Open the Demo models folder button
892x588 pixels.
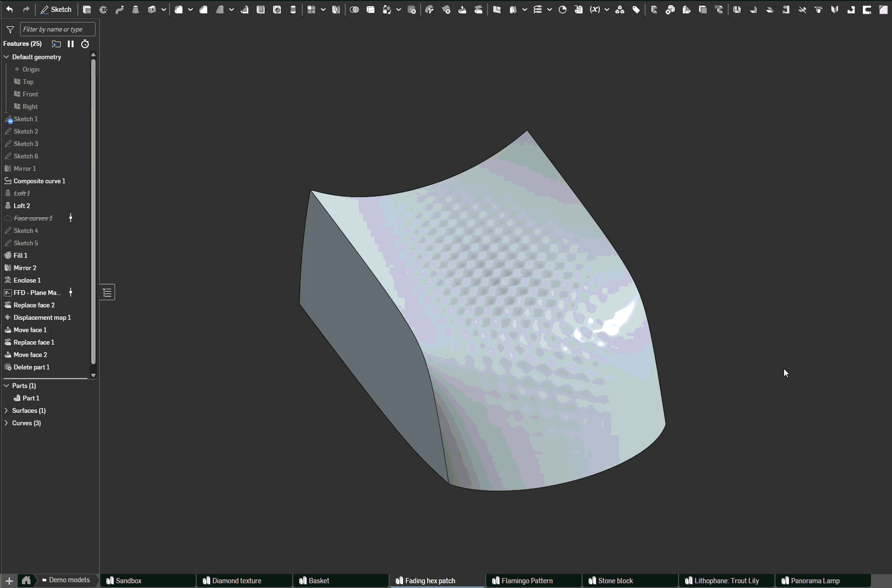pos(66,580)
